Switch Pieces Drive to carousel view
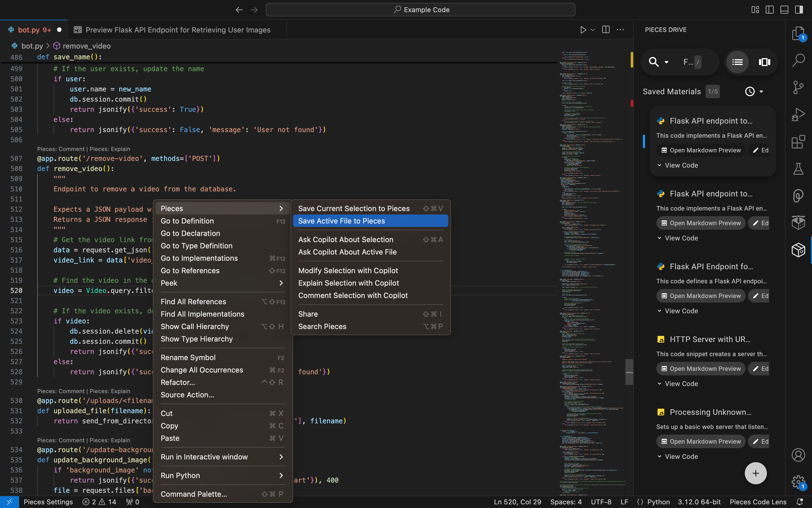The height and width of the screenshot is (508, 812). pos(764,62)
